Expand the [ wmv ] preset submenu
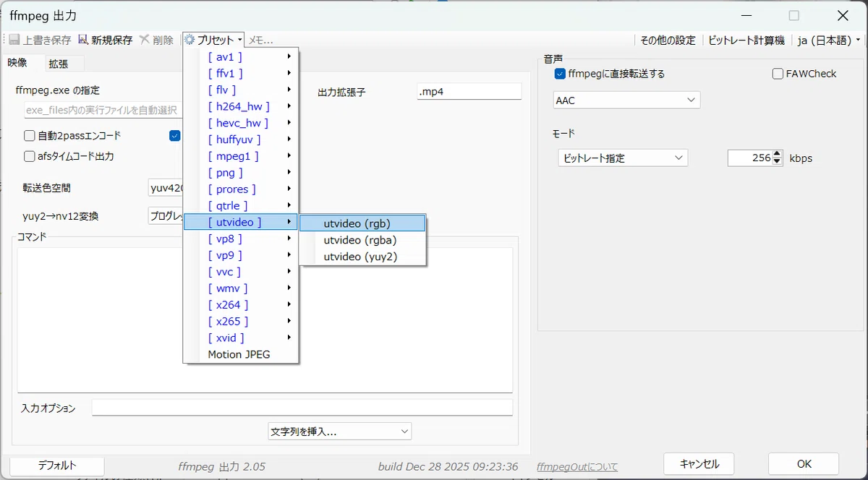This screenshot has width=868, height=480. pos(241,288)
